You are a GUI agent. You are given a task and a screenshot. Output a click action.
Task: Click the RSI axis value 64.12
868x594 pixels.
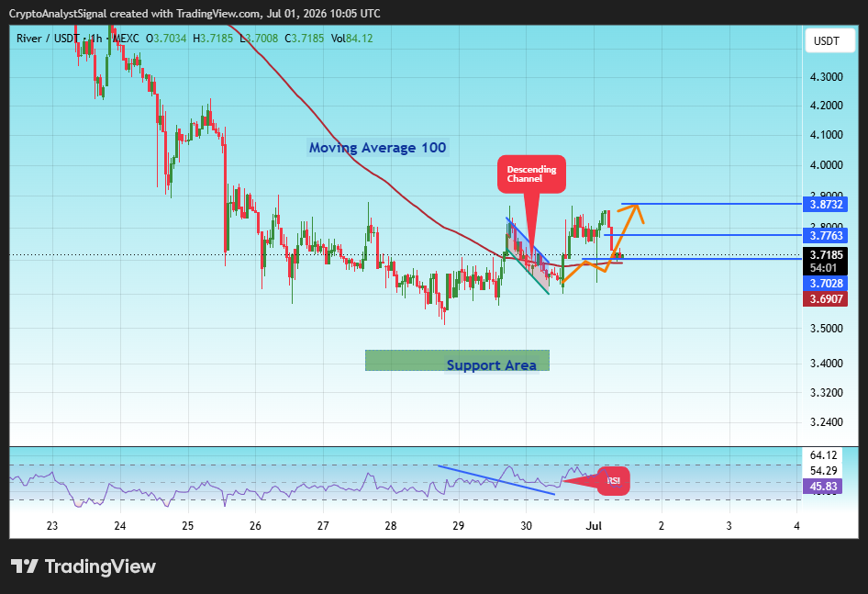823,455
